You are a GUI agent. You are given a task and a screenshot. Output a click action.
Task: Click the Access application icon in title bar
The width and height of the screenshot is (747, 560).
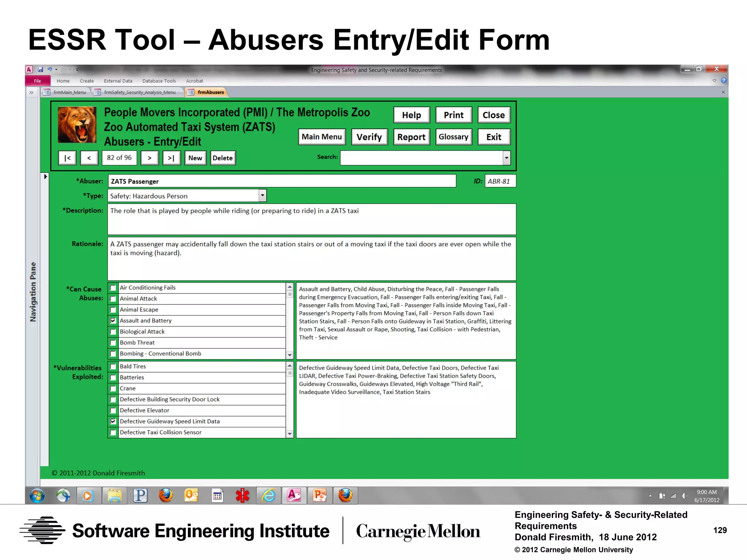point(29,69)
